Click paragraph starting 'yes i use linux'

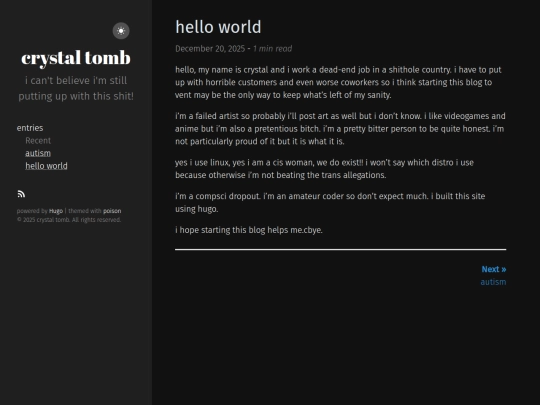(x=324, y=169)
